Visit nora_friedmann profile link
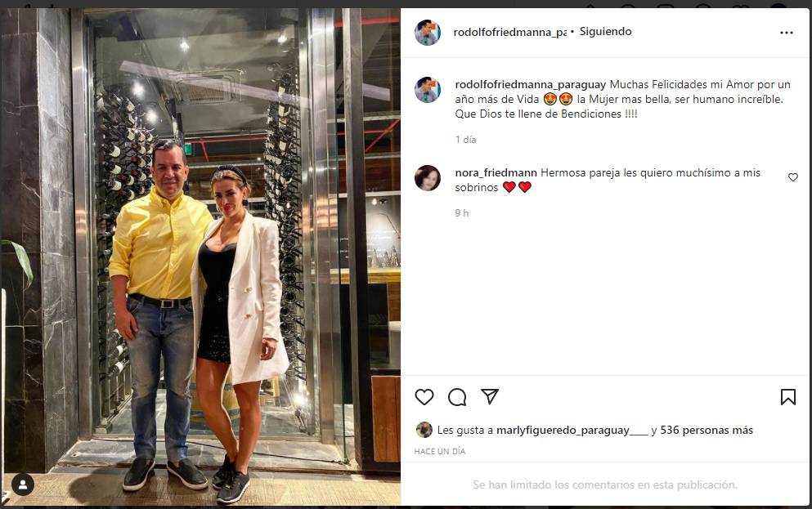Image resolution: width=812 pixels, height=509 pixels. pyautogui.click(x=496, y=172)
